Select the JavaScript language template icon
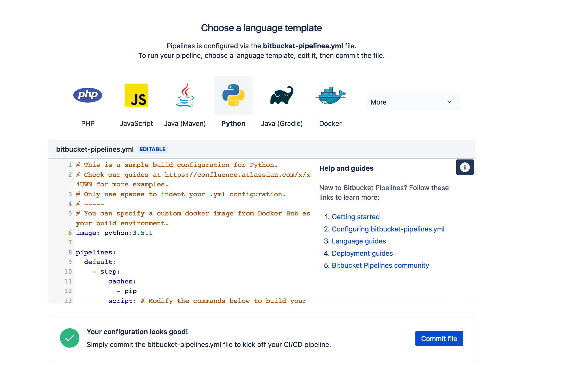The width and height of the screenshot is (572, 392). pos(136,95)
